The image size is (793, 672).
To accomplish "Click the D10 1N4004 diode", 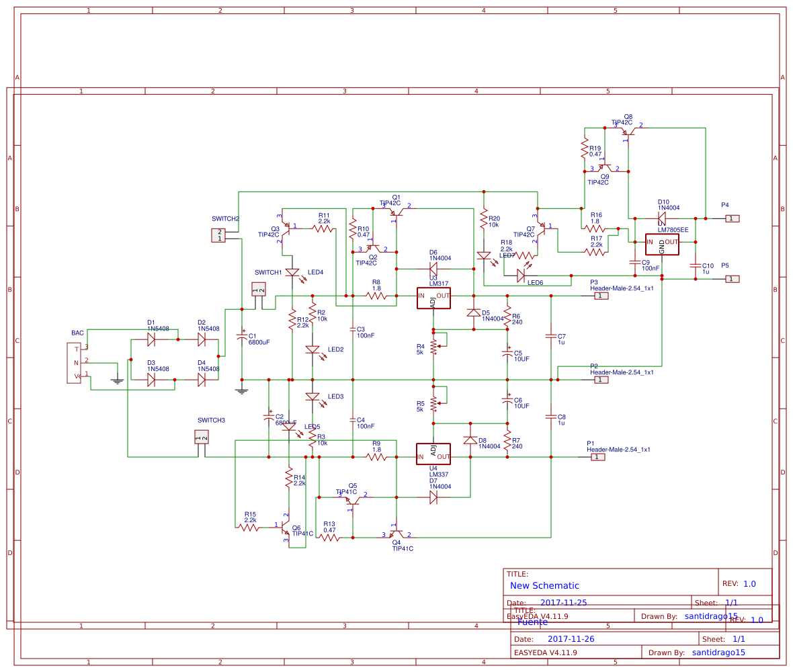I will (x=662, y=218).
